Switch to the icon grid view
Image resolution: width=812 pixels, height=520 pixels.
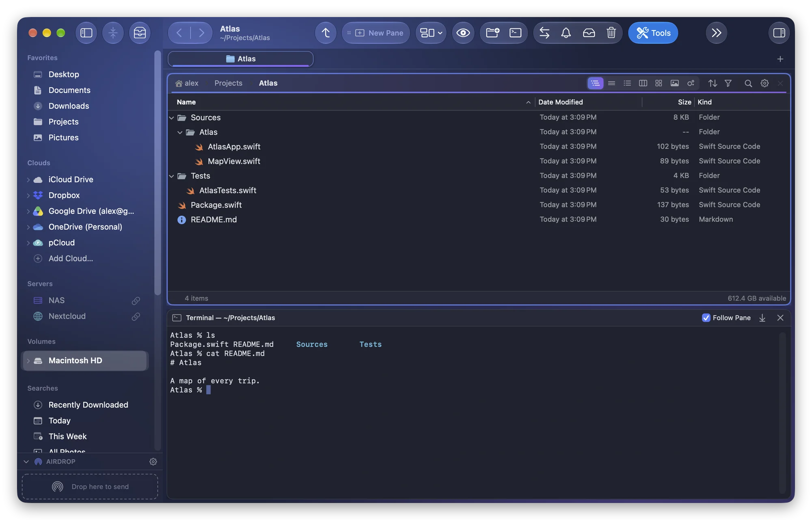point(659,83)
